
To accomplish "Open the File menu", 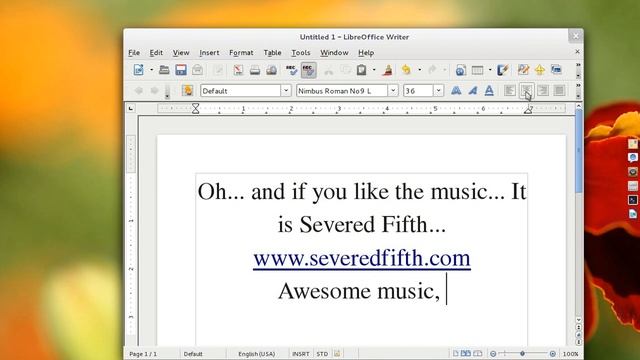I will (x=134, y=53).
